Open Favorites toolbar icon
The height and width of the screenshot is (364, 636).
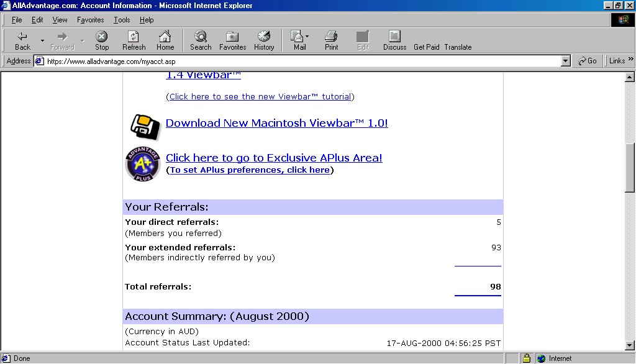click(x=232, y=40)
